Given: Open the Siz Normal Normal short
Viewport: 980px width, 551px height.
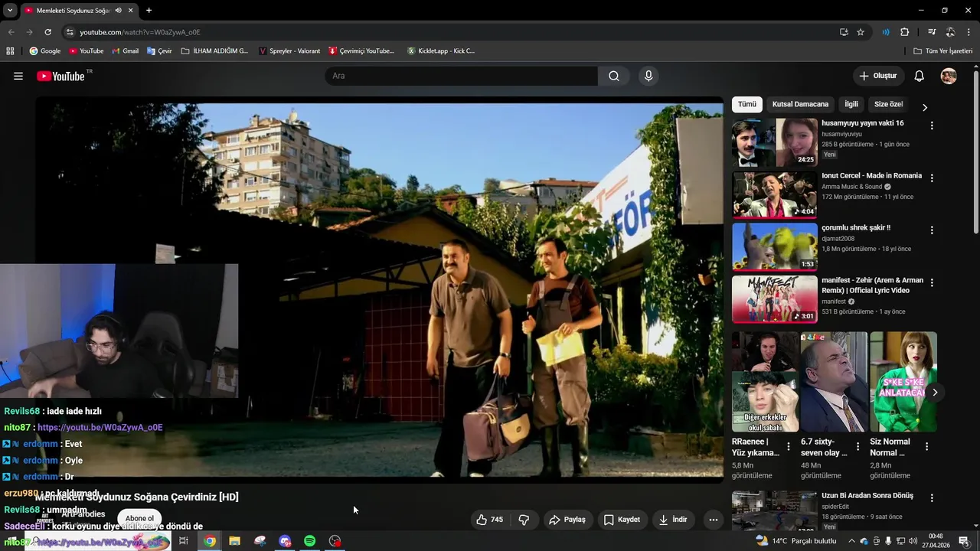Looking at the screenshot, I should [903, 382].
